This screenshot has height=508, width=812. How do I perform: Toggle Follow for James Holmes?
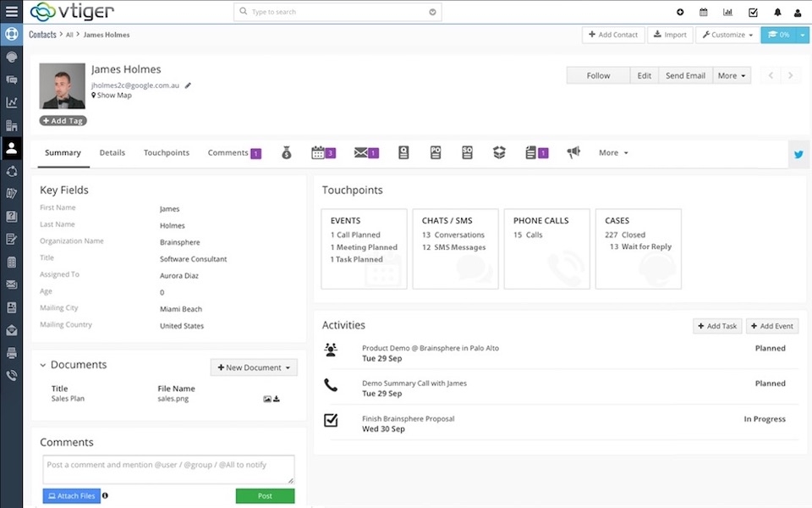pyautogui.click(x=598, y=75)
